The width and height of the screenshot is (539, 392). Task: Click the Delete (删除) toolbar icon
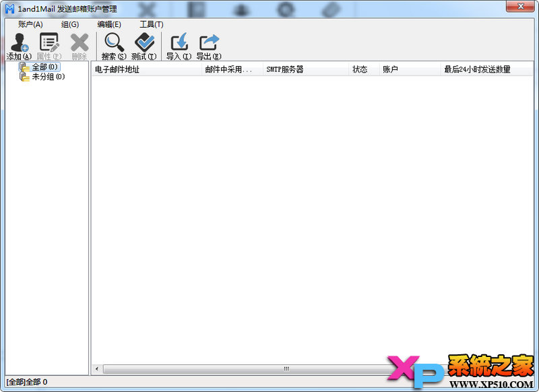[79, 46]
